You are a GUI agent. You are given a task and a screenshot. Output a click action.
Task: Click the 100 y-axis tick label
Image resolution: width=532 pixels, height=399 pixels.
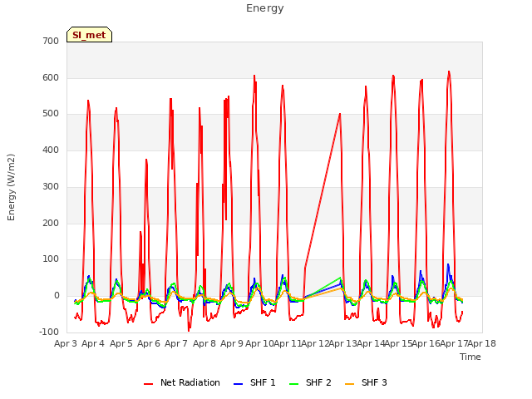click(51, 259)
